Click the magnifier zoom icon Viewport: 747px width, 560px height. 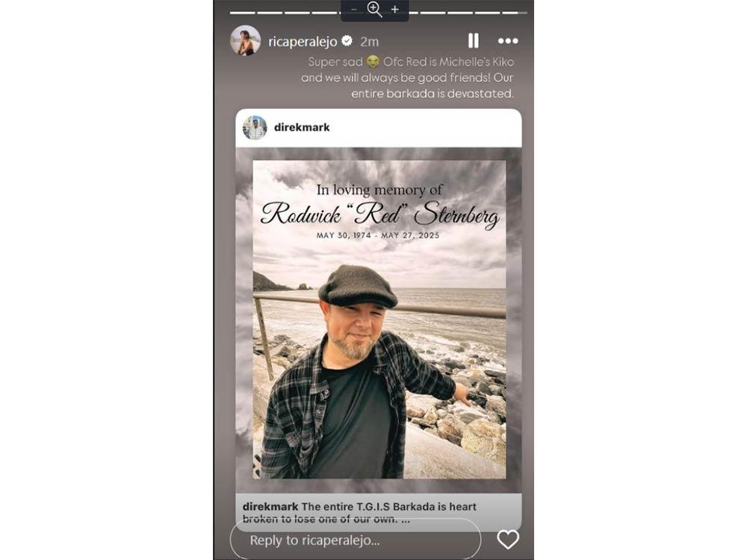(374, 10)
